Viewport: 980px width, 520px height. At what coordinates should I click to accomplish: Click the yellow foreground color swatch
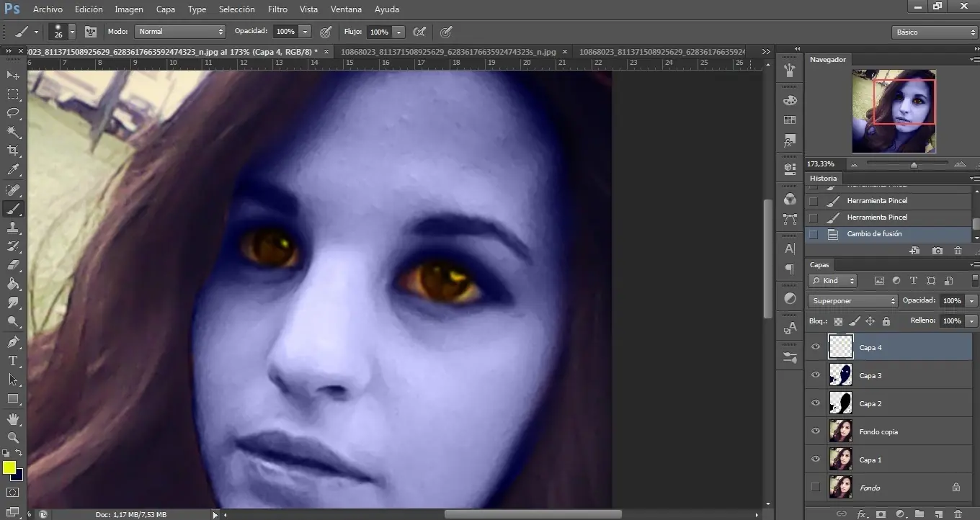[9, 467]
